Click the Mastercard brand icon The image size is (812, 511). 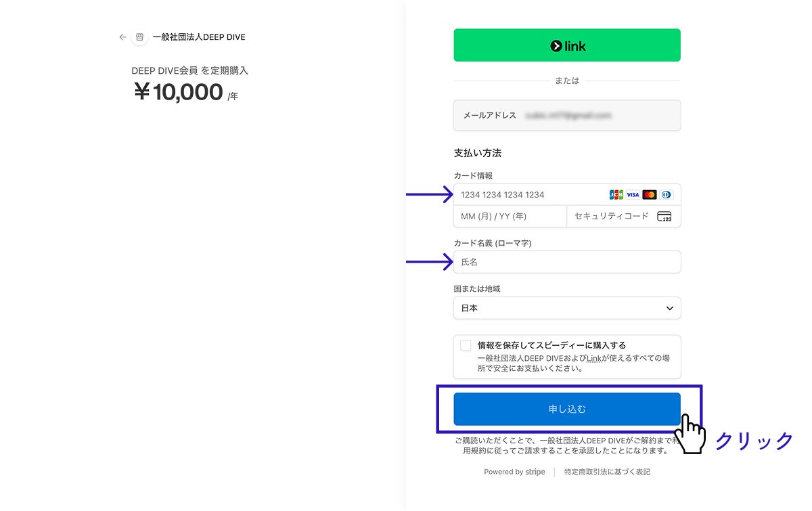click(x=650, y=195)
